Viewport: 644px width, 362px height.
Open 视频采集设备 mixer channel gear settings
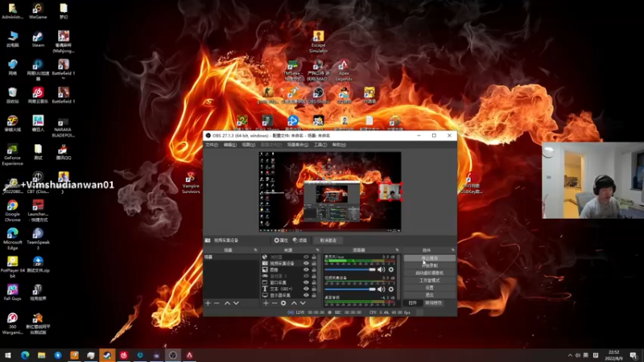[x=391, y=290]
